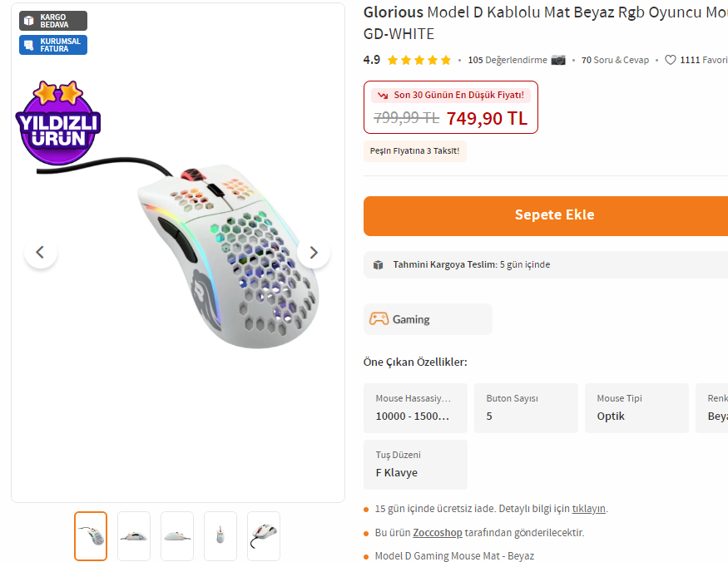Open the Zoccoshop seller link
728x562 pixels.
[x=438, y=532]
